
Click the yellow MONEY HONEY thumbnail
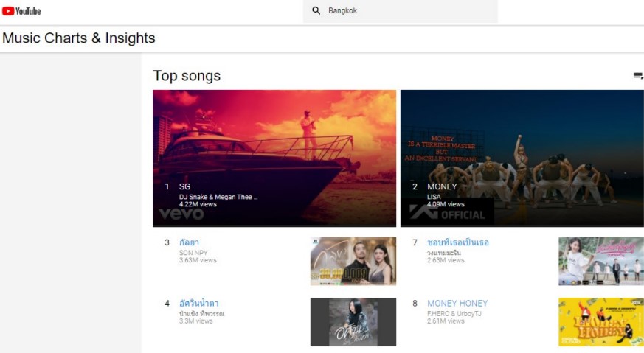pyautogui.click(x=600, y=322)
